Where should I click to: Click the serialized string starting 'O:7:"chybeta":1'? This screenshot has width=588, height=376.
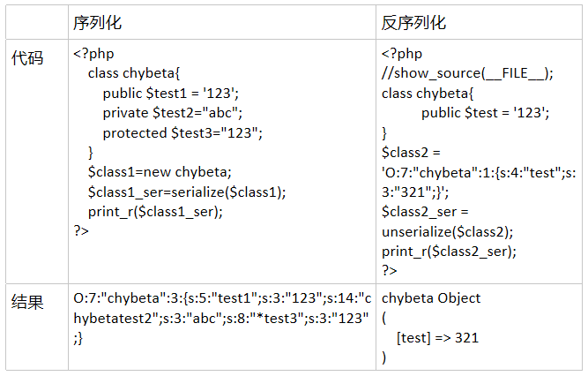coord(478,171)
